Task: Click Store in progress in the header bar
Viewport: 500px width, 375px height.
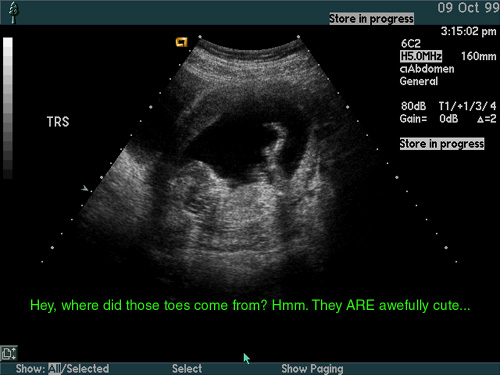Action: pyautogui.click(x=371, y=19)
